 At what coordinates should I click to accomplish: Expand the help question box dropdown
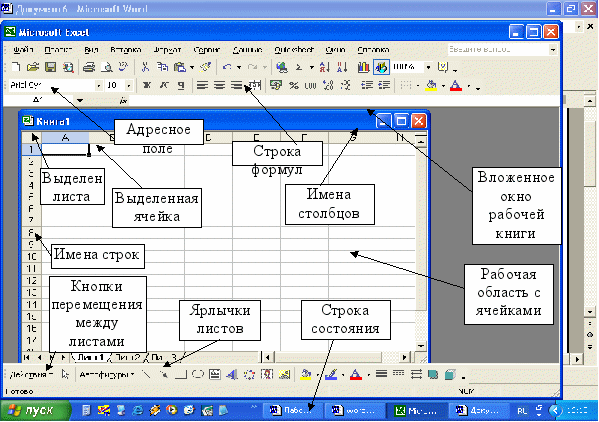pyautogui.click(x=553, y=50)
